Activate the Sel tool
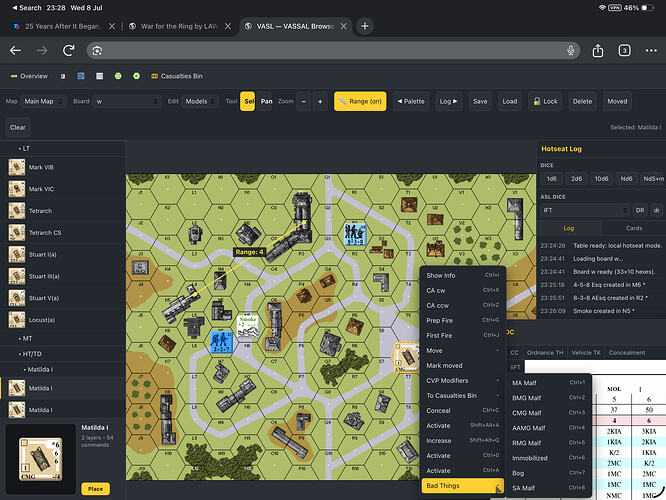 [x=249, y=101]
